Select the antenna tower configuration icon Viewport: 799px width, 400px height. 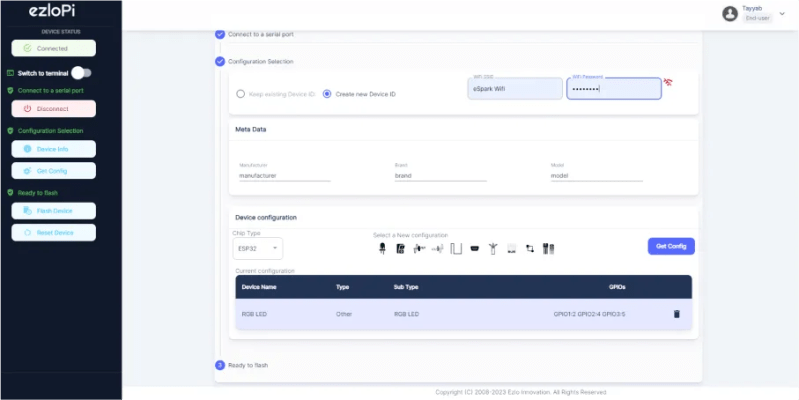pyautogui.click(x=493, y=249)
